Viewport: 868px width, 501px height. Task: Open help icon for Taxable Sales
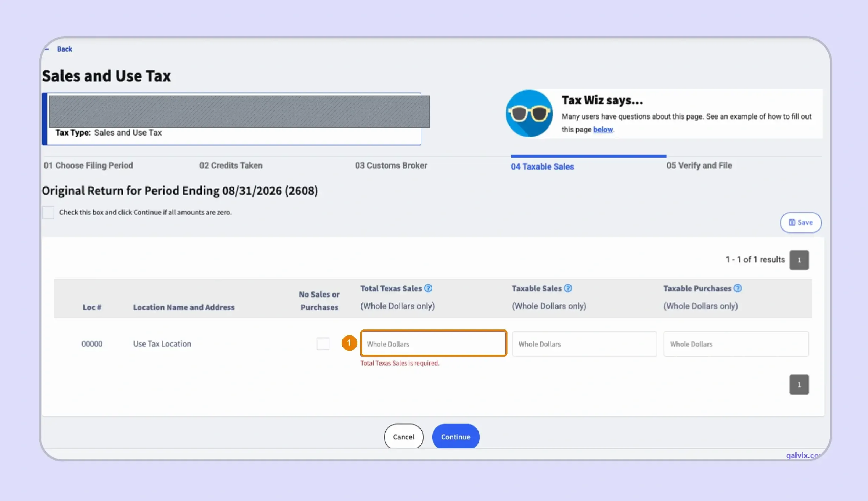coord(568,288)
